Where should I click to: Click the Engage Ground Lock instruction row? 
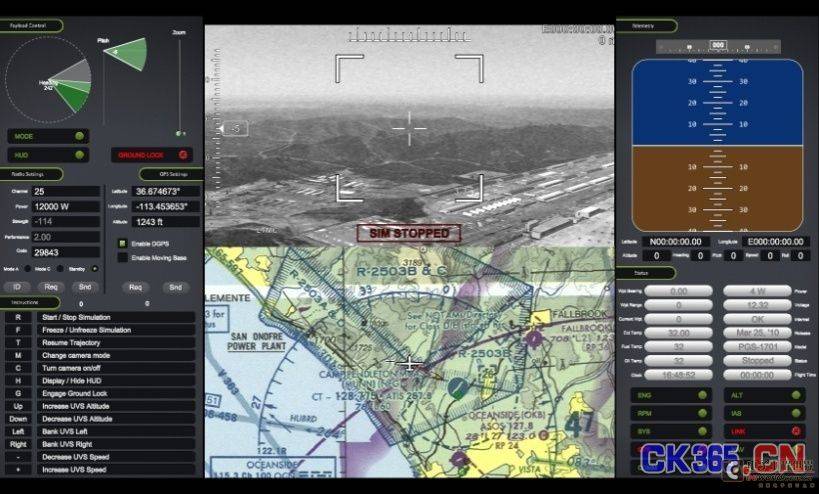pyautogui.click(x=115, y=393)
